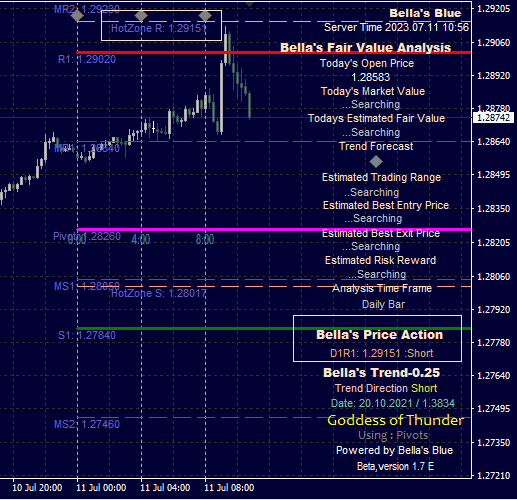The height and width of the screenshot is (500, 517).
Task: Click the 8:00 session marker label
Action: 205,239
